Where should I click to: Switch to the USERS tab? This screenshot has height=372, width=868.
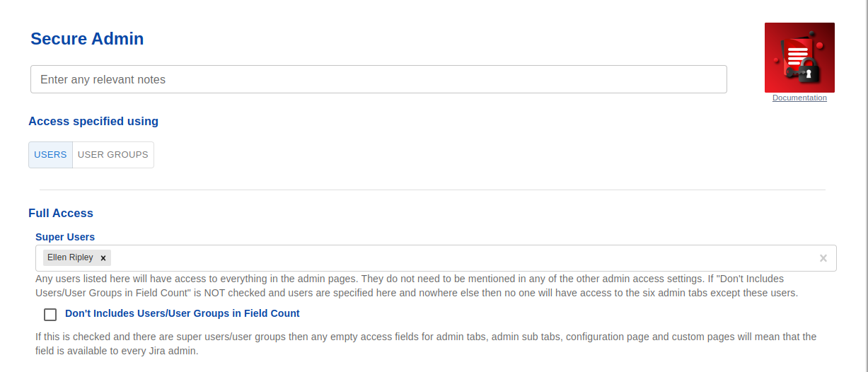pos(50,155)
